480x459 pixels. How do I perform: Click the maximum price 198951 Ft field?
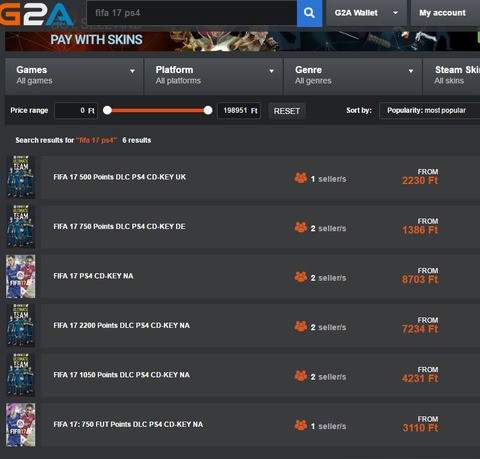(x=239, y=111)
